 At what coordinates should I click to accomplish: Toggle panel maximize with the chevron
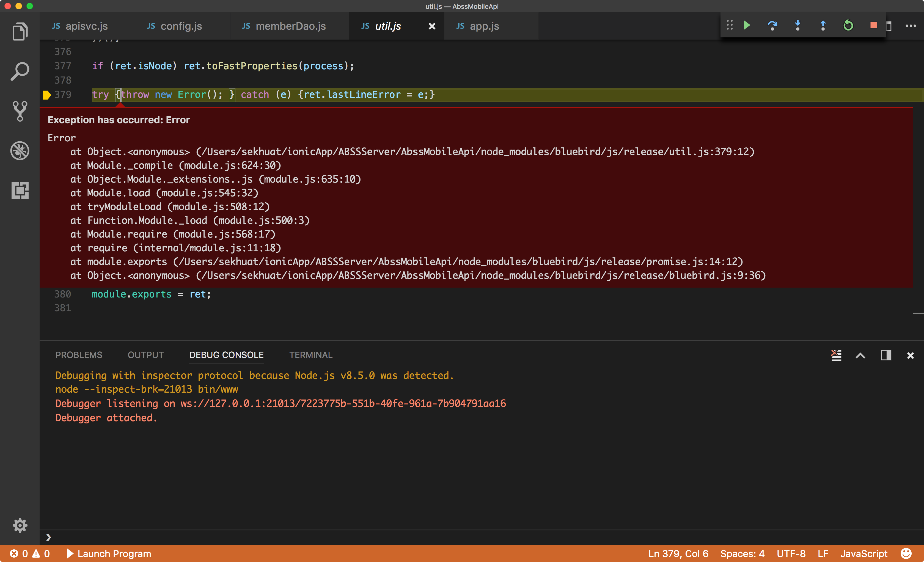(861, 355)
